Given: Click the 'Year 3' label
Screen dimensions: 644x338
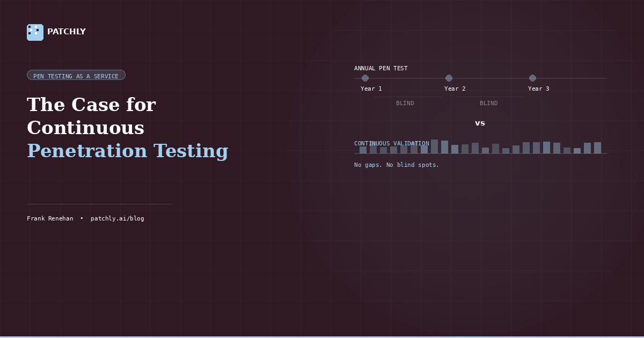Looking at the screenshot, I should tap(539, 89).
